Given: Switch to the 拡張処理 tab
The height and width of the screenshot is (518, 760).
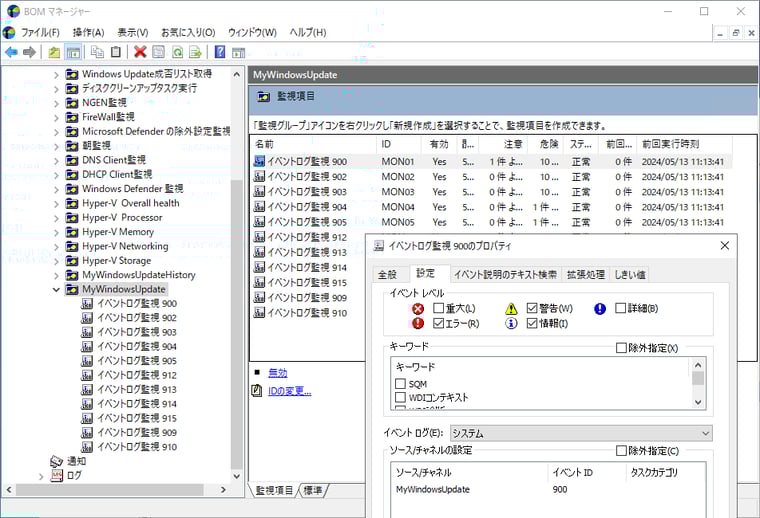Looking at the screenshot, I should point(586,275).
